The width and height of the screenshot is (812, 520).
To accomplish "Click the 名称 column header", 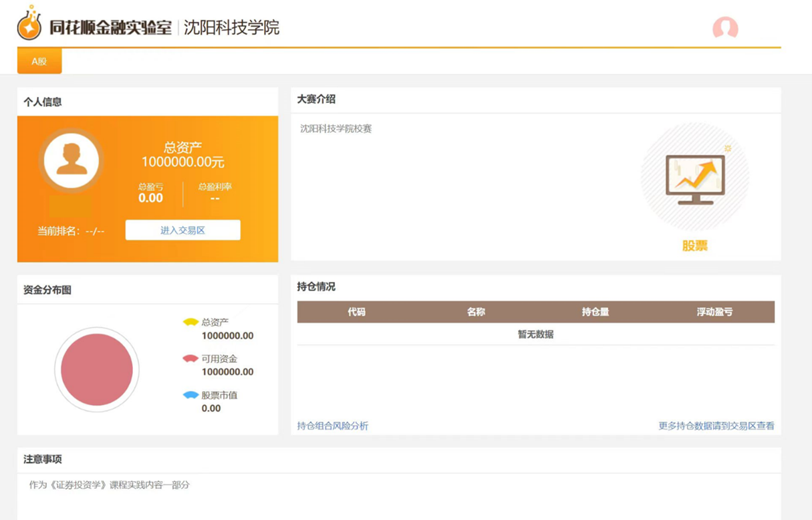I will [x=476, y=312].
